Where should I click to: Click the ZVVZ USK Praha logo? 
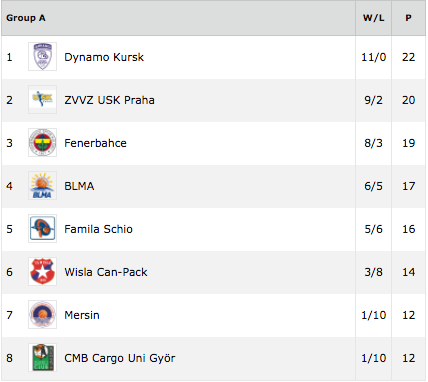tap(42, 99)
